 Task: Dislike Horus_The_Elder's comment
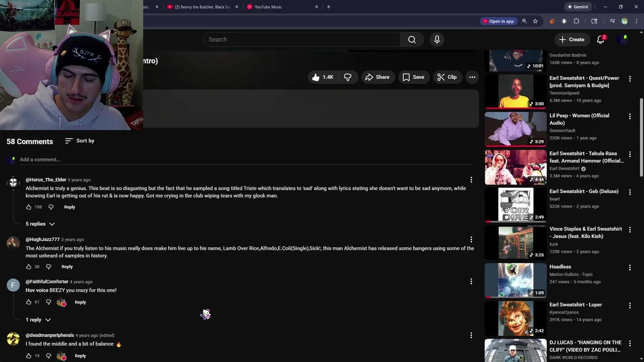point(51,207)
